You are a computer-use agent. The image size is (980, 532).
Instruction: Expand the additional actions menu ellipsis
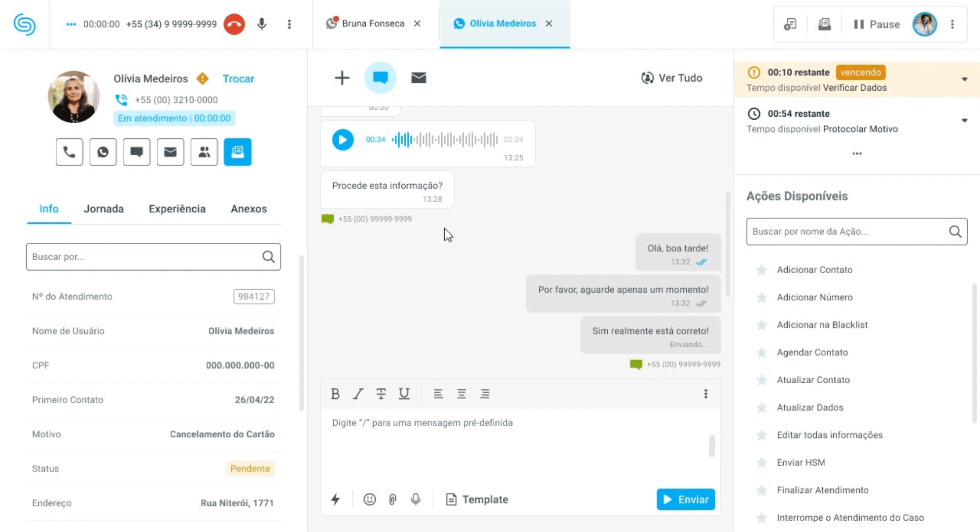coord(706,394)
